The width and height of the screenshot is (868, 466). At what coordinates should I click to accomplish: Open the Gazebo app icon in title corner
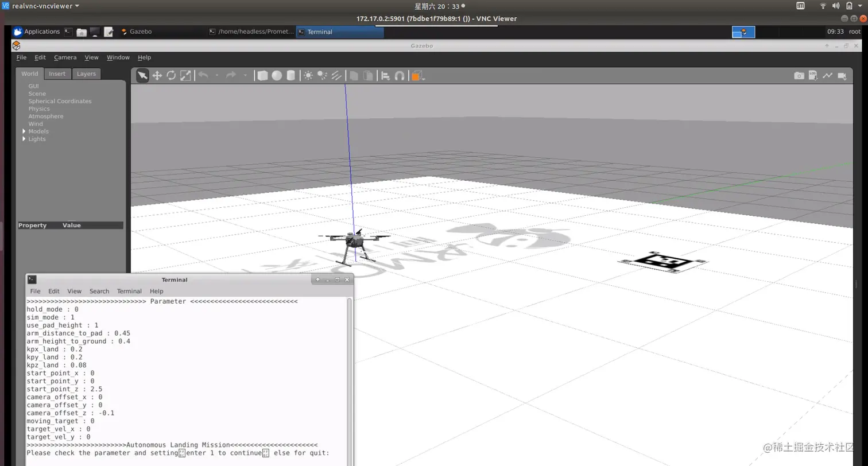coord(17,45)
